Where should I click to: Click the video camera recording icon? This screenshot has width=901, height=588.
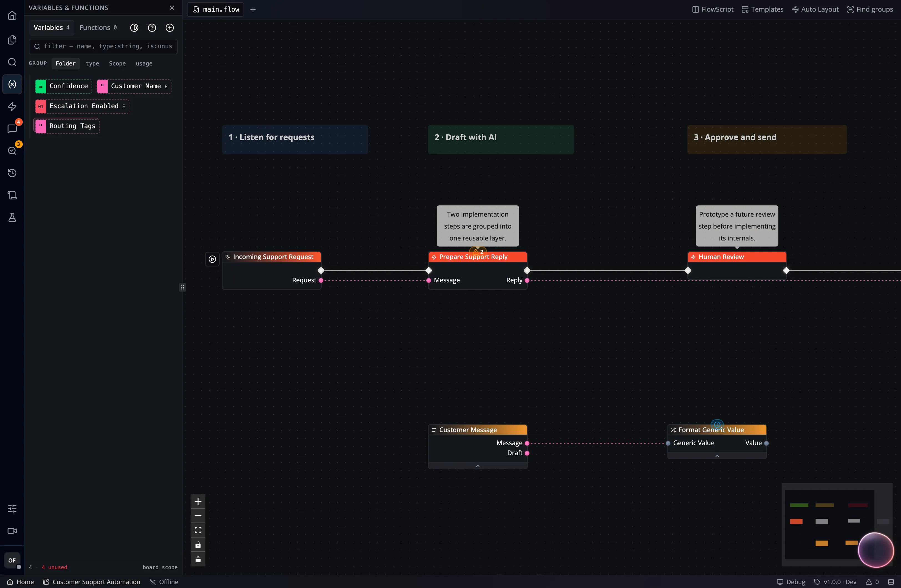pos(12,531)
